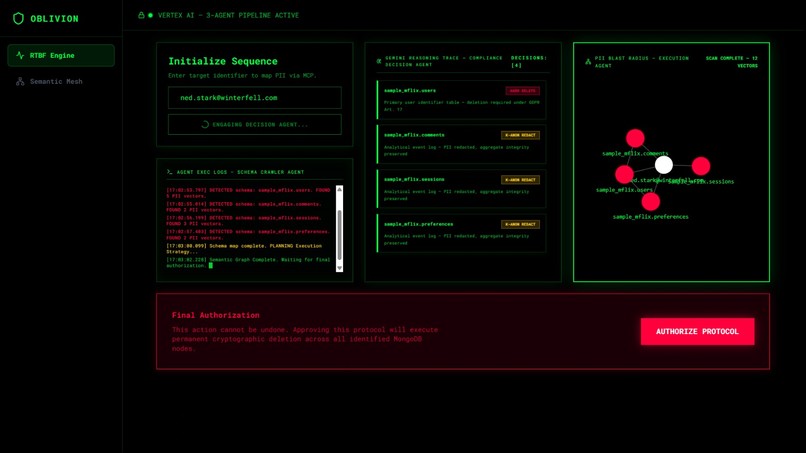Click the Scan Complete 12 Vectors status text
Viewport: 806px width, 453px height.
pyautogui.click(x=731, y=62)
